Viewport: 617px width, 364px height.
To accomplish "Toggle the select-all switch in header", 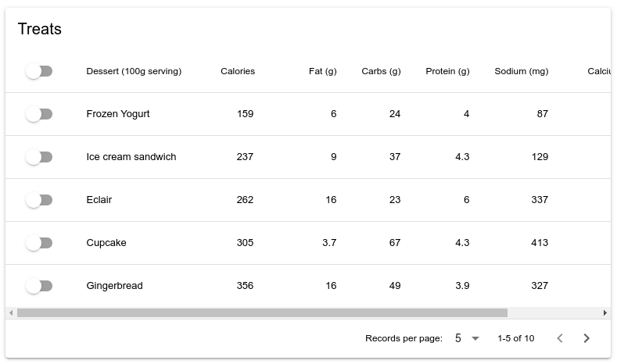I will [38, 71].
